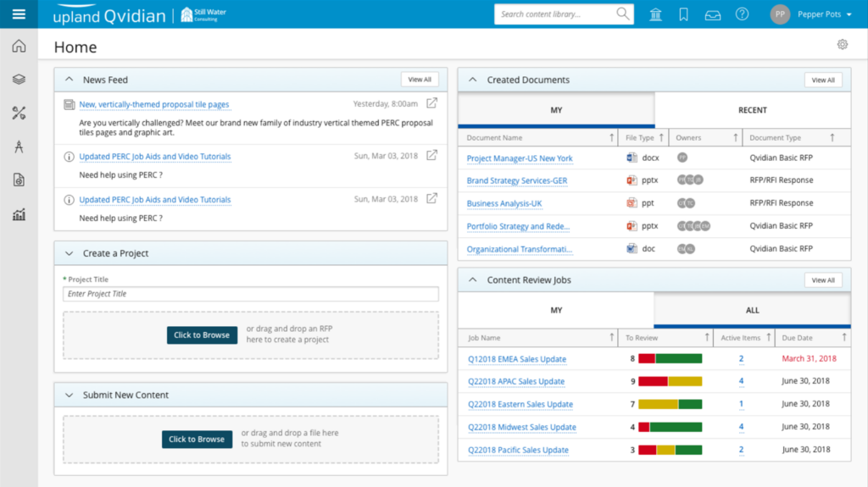Click View All in News Feed
The width and height of the screenshot is (868, 487).
click(x=420, y=80)
